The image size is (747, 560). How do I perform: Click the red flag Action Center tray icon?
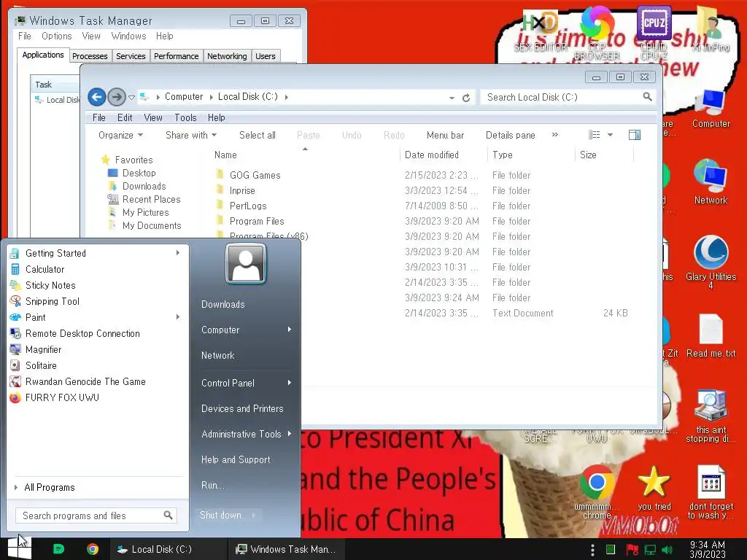point(632,550)
